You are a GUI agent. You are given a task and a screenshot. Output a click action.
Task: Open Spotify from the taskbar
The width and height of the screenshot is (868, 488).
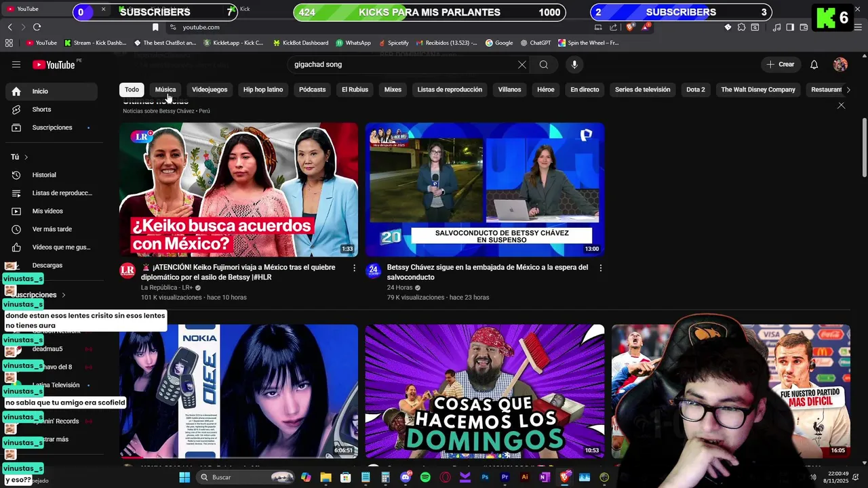pos(425,477)
